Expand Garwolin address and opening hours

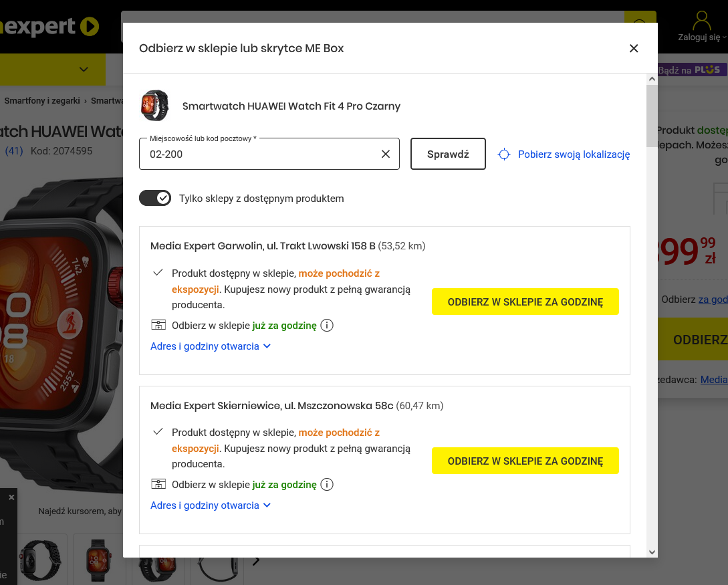(x=211, y=346)
